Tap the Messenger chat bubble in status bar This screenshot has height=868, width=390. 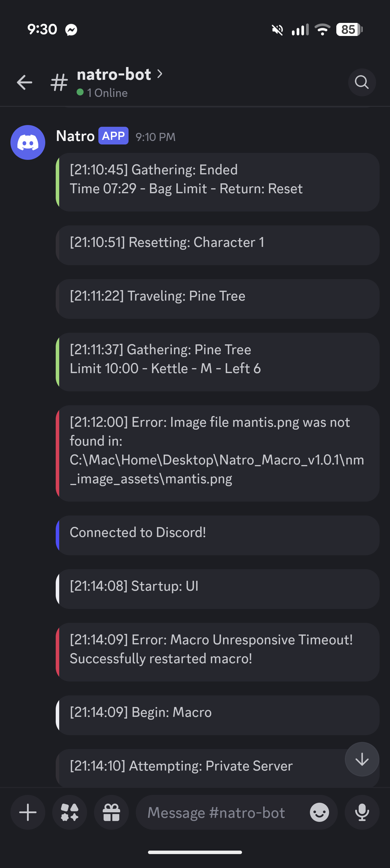71,30
